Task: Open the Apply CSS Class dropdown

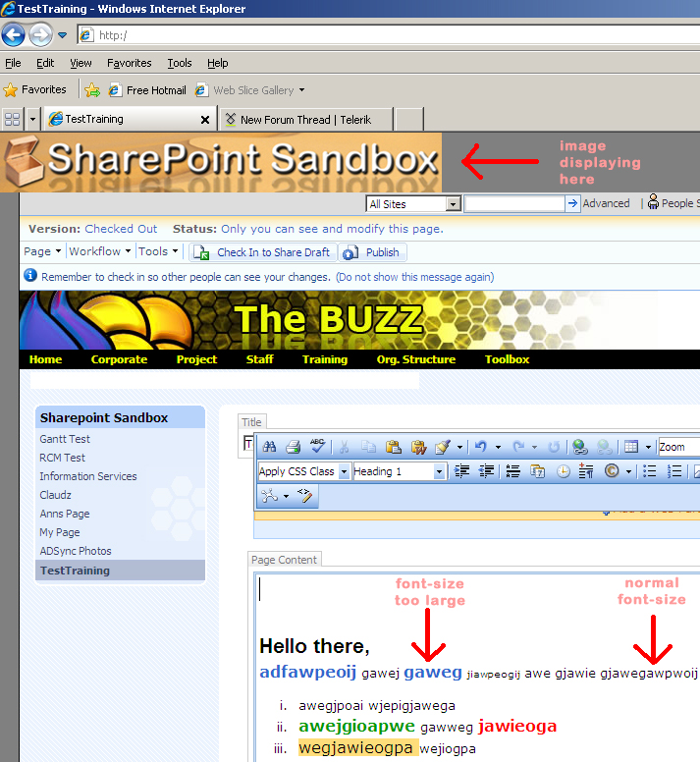Action: point(344,471)
